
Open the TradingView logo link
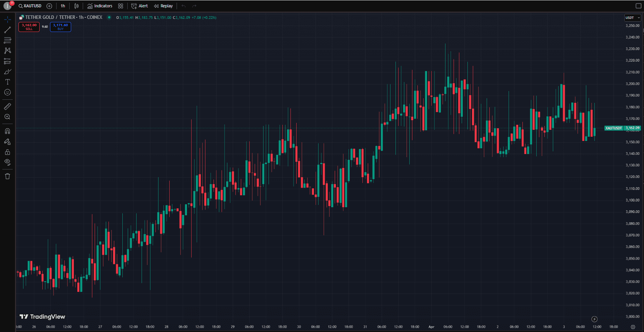tap(42, 317)
